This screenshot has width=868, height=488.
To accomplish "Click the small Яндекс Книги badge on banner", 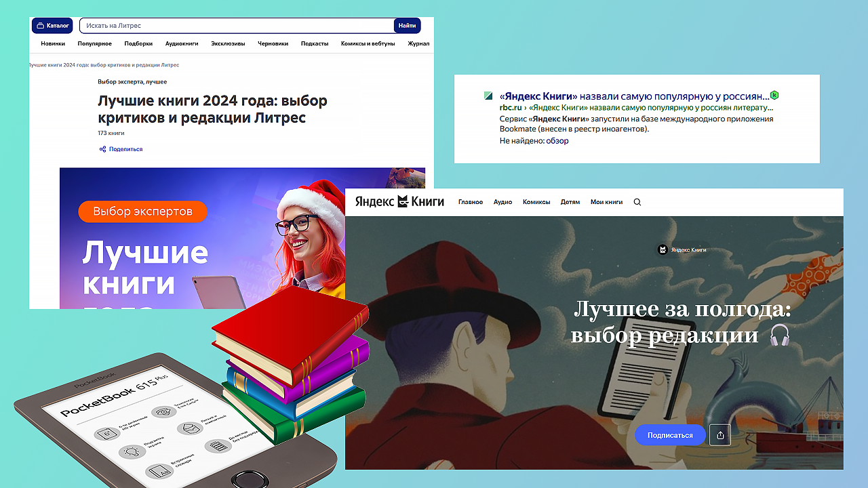I will (x=682, y=250).
